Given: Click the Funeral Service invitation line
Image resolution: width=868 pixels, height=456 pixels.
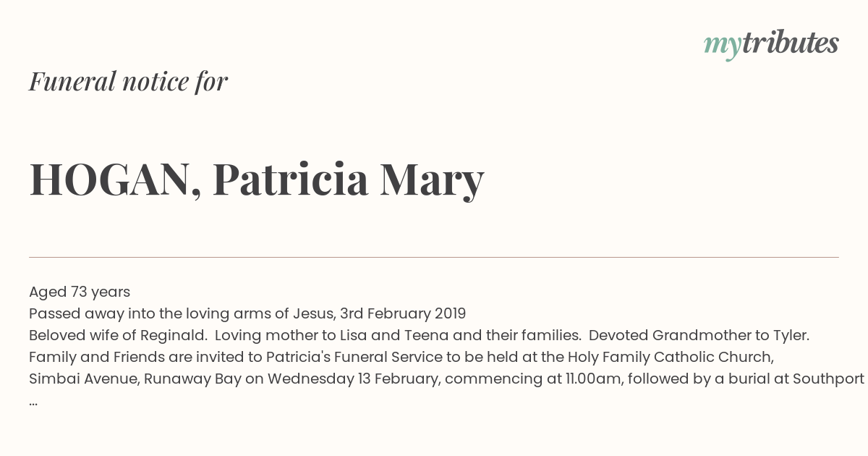Looking at the screenshot, I should pyautogui.click(x=401, y=357).
